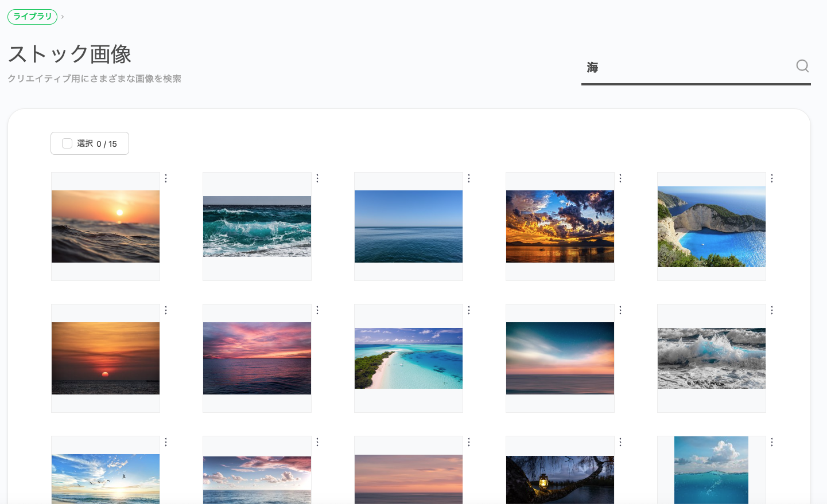Open the three-dot menu of the aerial tropical beach image
Viewport: 827px width, 504px height.
469,310
